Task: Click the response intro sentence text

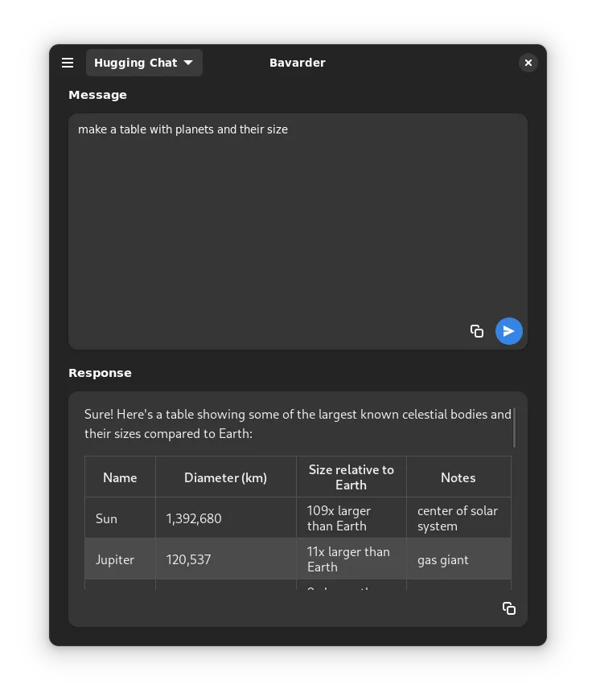Action: pyautogui.click(x=298, y=424)
